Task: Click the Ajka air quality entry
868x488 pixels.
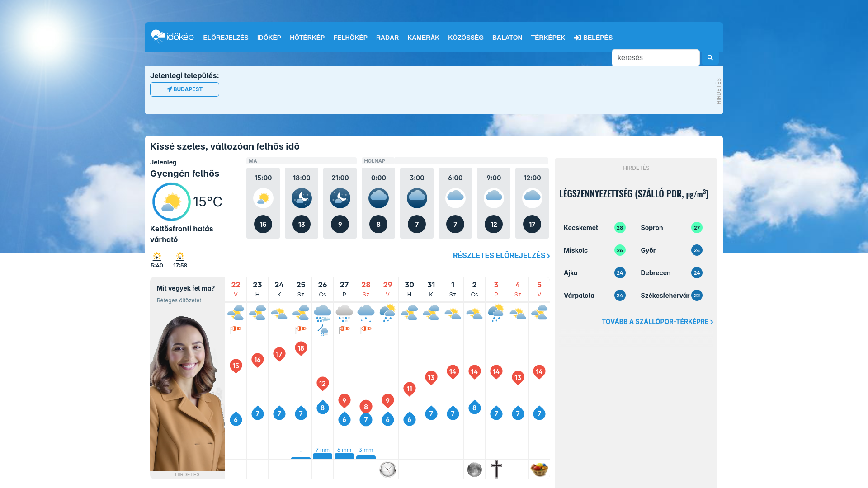Action: click(594, 273)
